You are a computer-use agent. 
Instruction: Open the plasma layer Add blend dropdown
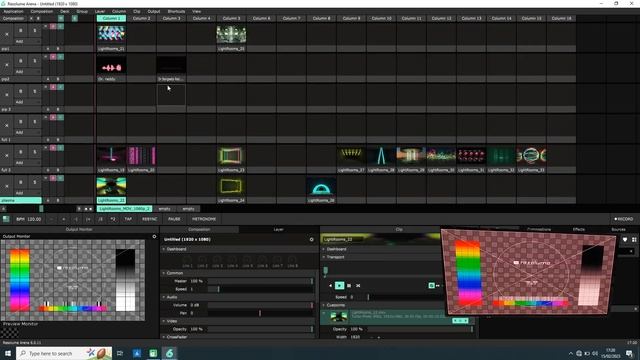pyautogui.click(x=27, y=193)
